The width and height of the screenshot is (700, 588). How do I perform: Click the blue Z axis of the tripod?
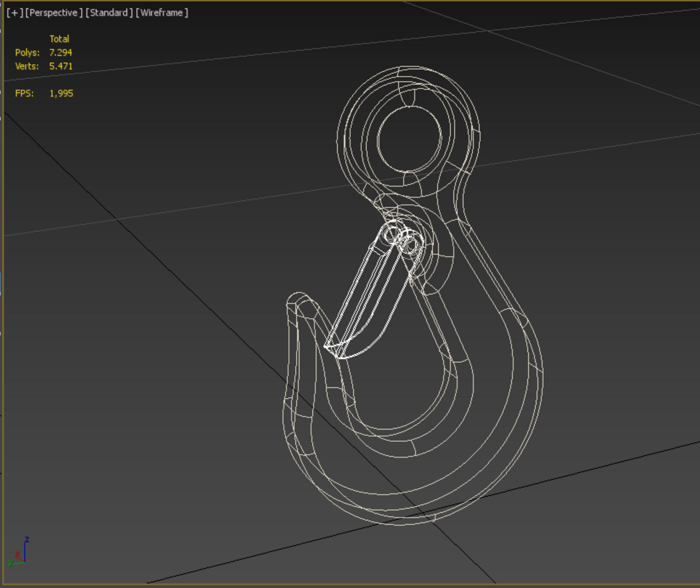click(26, 549)
